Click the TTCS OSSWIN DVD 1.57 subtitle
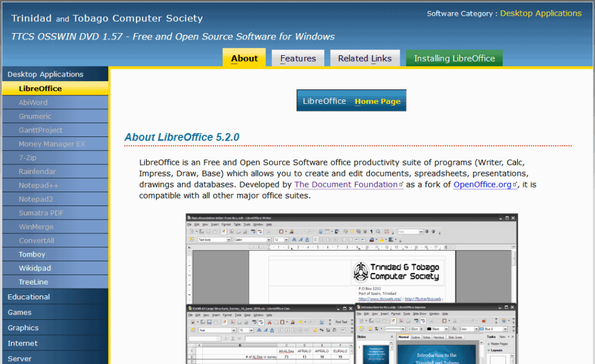Image resolution: width=595 pixels, height=364 pixels. (173, 37)
